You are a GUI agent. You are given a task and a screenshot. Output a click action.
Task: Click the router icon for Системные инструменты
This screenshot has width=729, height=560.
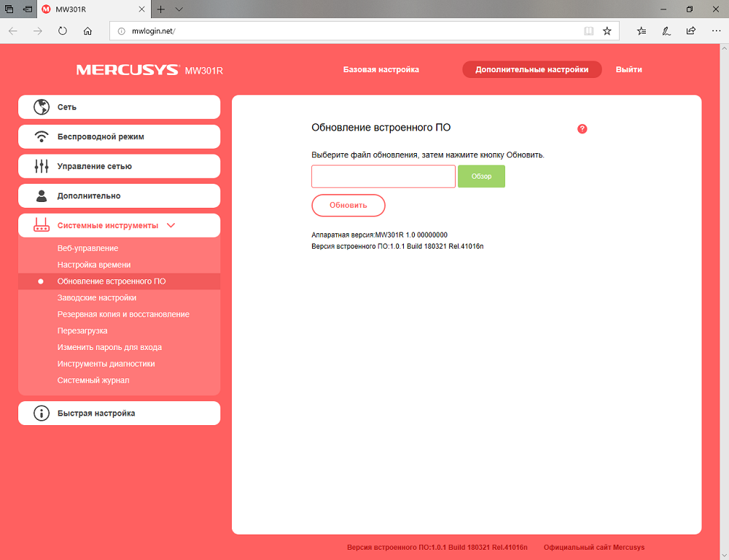tap(42, 225)
